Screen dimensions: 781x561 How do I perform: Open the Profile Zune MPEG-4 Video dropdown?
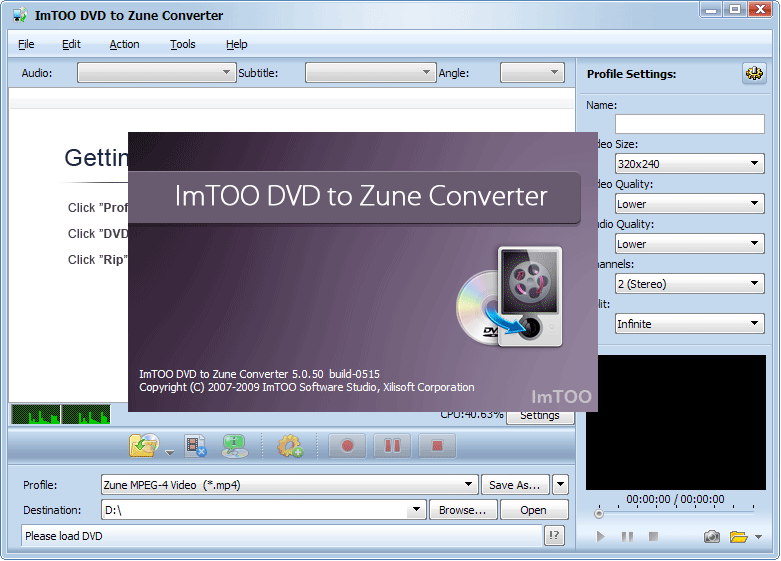[x=289, y=484]
